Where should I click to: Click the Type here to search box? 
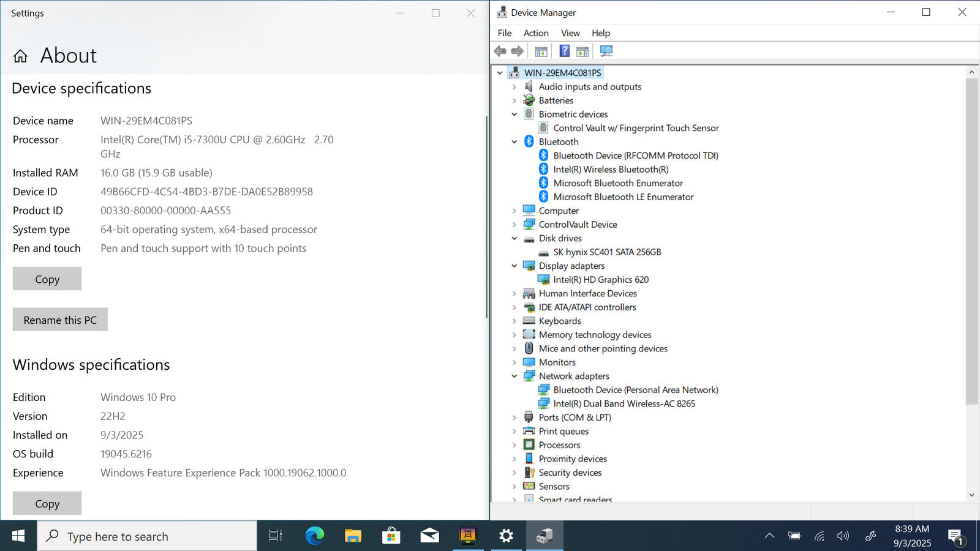(x=147, y=536)
